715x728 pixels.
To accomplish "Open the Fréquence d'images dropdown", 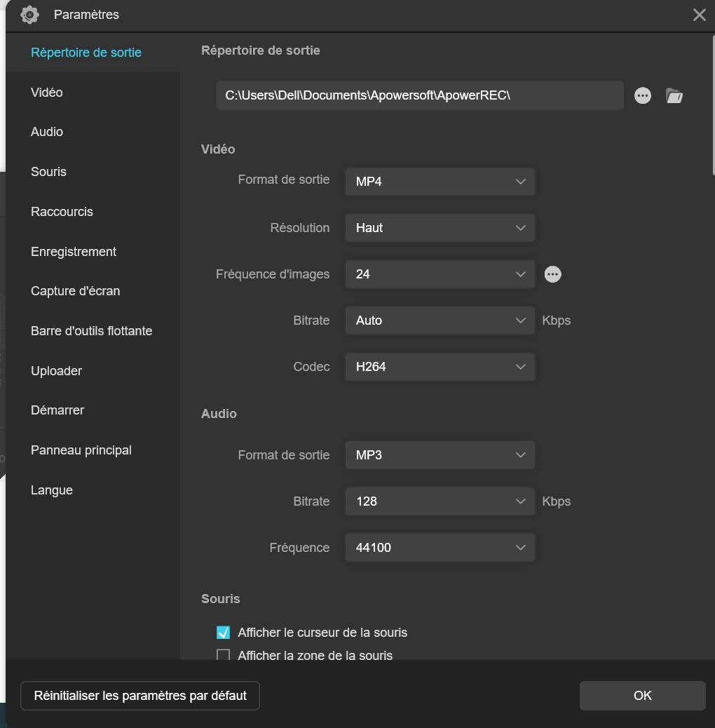I will click(x=440, y=274).
